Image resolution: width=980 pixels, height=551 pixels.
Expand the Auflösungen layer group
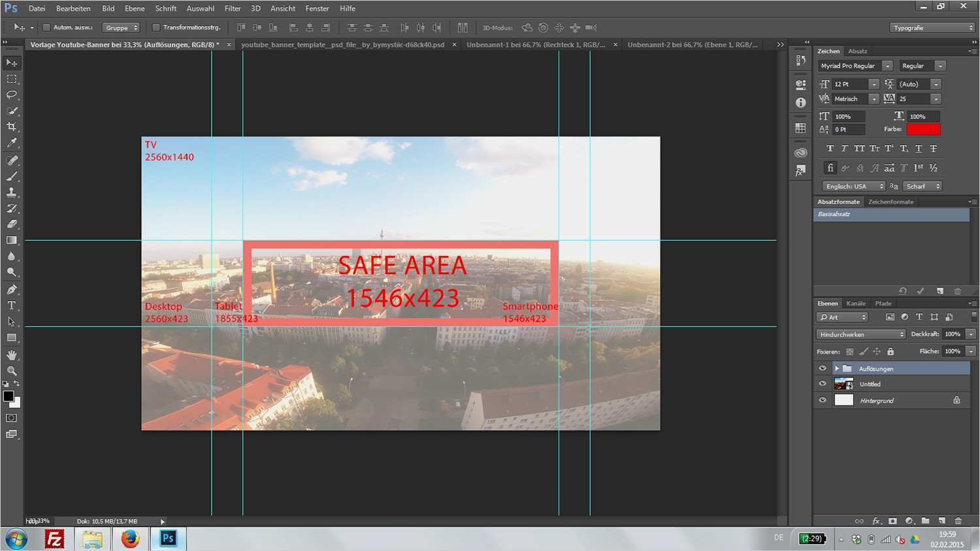coord(837,368)
